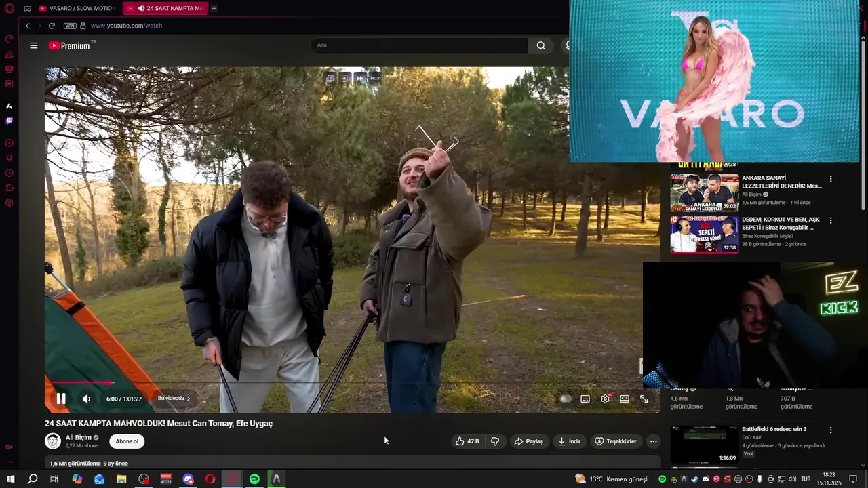
Task: Open the Ali Biçim channel name link
Action: point(79,438)
